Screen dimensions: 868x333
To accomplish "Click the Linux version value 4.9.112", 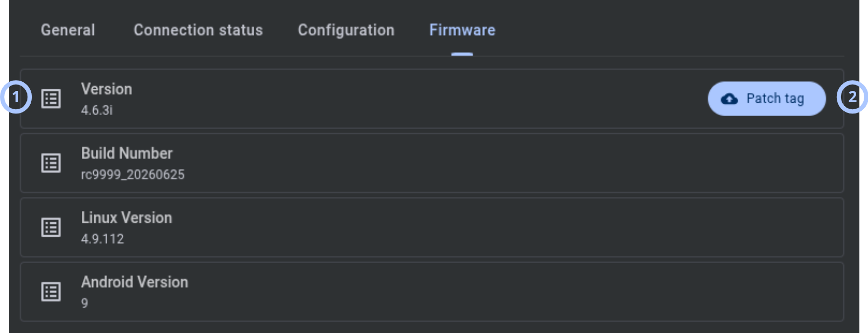I will click(102, 239).
